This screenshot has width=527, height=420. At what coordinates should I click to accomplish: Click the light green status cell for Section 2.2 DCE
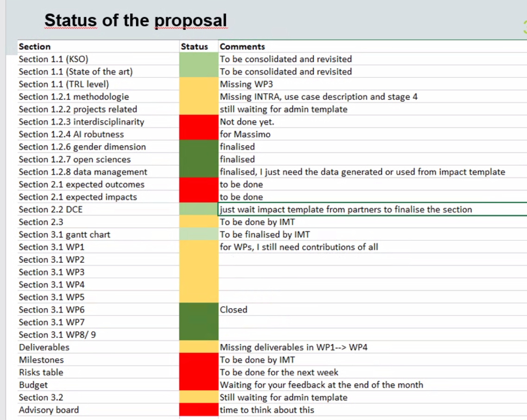coord(199,209)
